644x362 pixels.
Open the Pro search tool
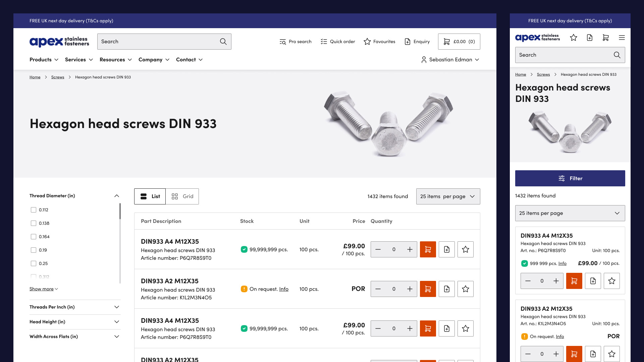coord(295,42)
